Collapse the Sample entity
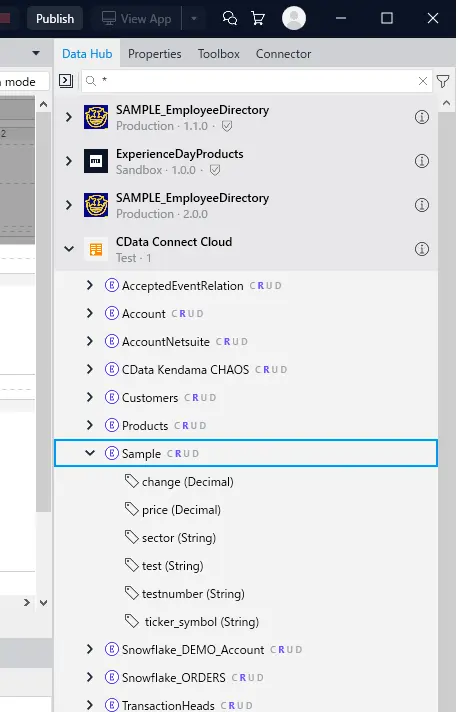Screen dimensions: 458x712 point(90,453)
